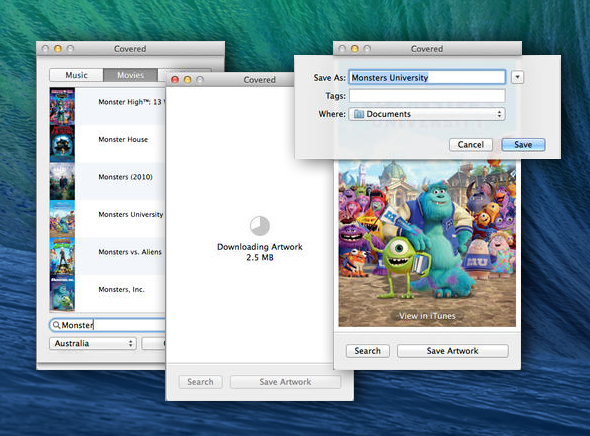Click Search in the downloading window
The width and height of the screenshot is (590, 436).
tap(200, 382)
